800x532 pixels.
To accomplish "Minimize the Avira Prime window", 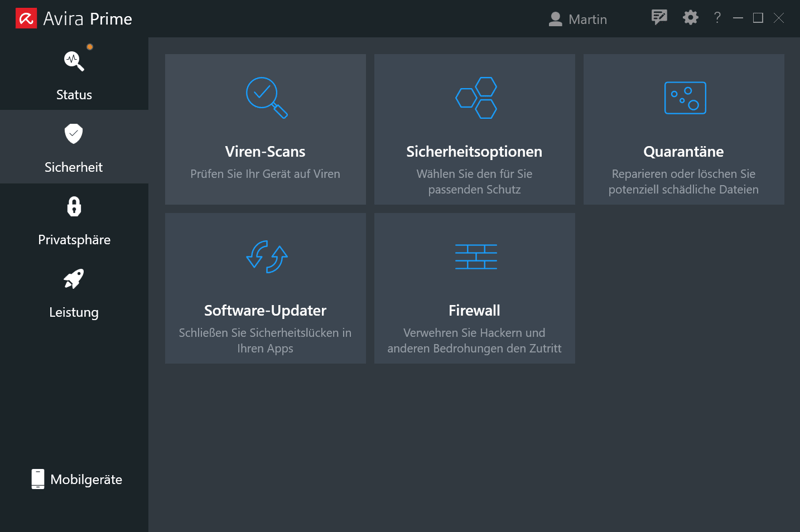I will coord(738,18).
